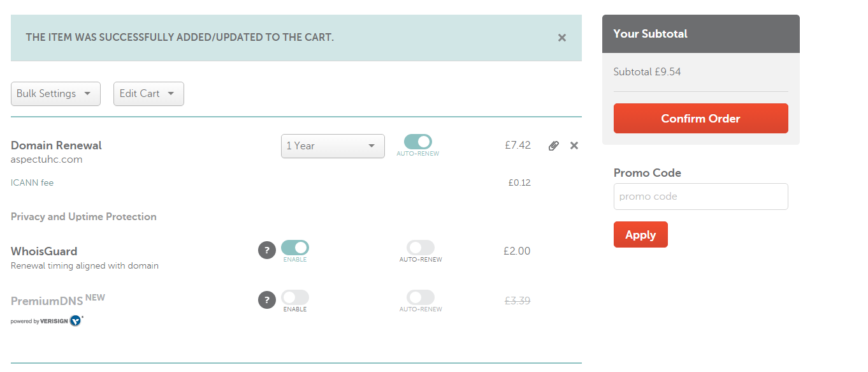The image size is (868, 372).
Task: Toggle Domain Renewal auto-renew switch
Action: point(417,142)
